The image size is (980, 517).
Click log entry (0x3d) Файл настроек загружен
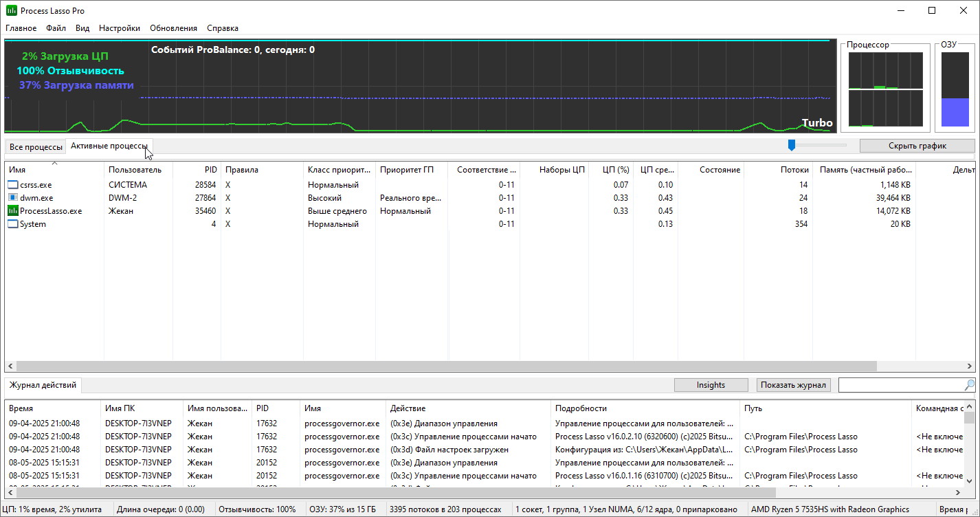click(x=449, y=450)
